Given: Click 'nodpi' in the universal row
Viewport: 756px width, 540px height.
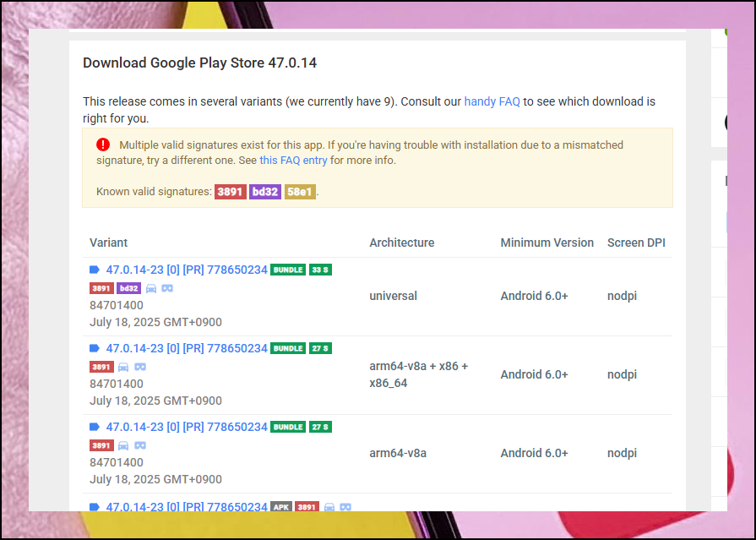Looking at the screenshot, I should (622, 296).
